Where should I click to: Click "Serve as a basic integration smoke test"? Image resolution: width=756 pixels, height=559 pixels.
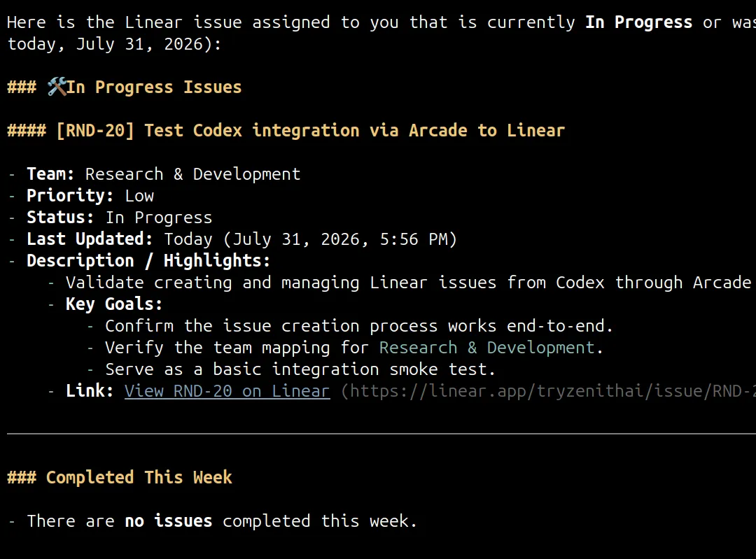(300, 369)
